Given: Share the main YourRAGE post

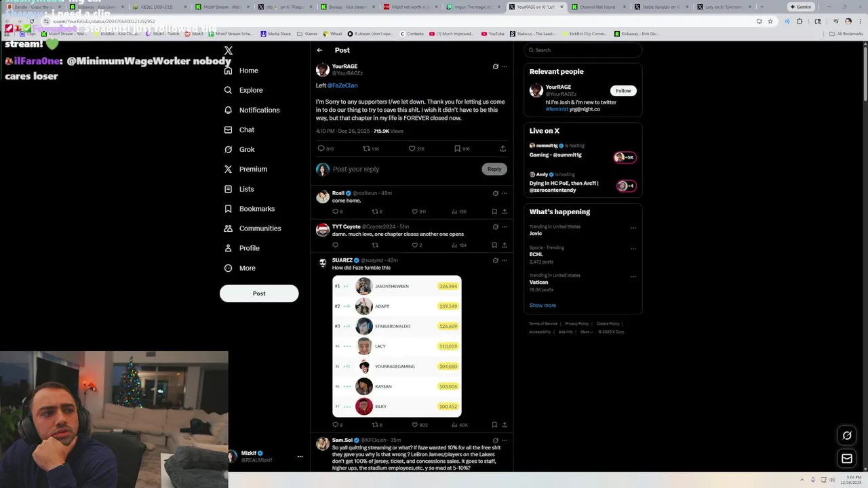Looking at the screenshot, I should point(502,148).
